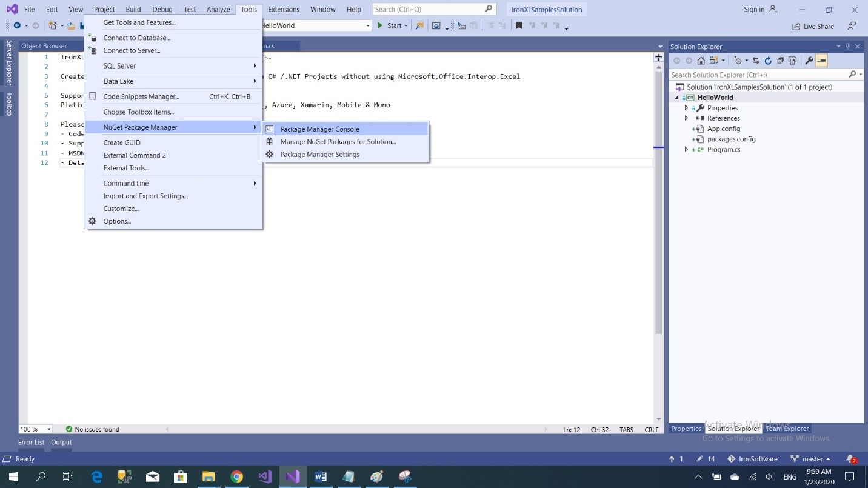The height and width of the screenshot is (488, 868).
Task: Click Windows Start button
Action: [x=13, y=477]
